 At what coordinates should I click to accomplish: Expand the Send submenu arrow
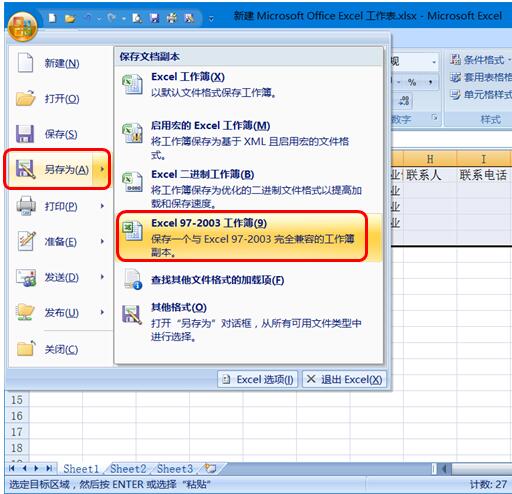[102, 277]
